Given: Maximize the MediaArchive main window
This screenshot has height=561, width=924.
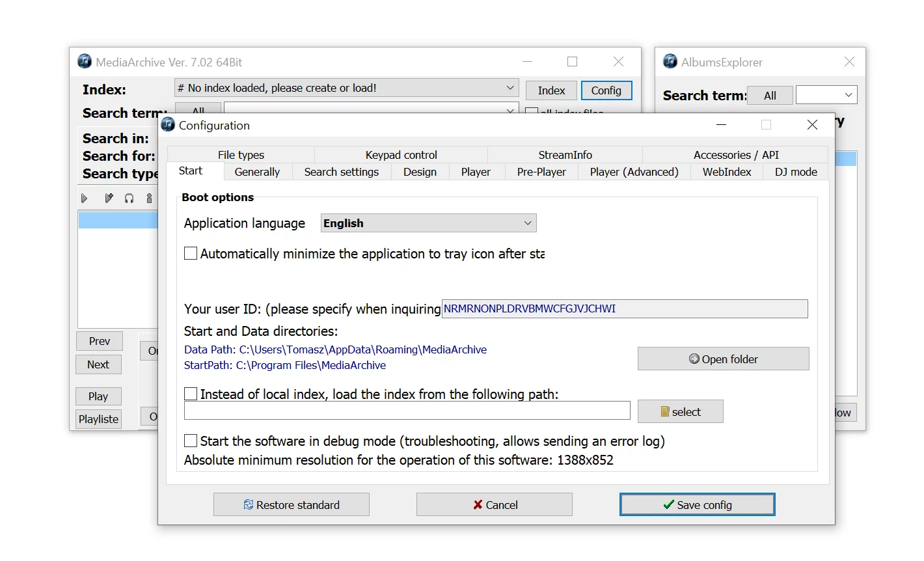Looking at the screenshot, I should coord(572,62).
